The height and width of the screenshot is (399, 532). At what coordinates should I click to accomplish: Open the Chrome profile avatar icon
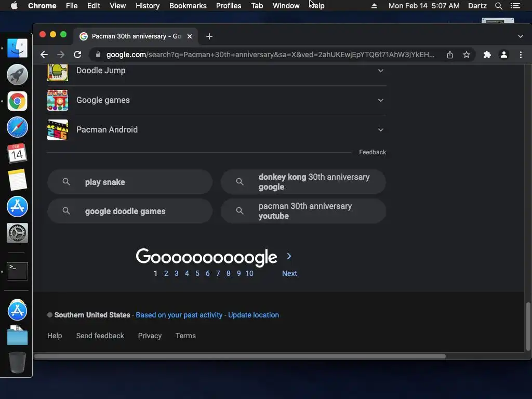click(504, 55)
